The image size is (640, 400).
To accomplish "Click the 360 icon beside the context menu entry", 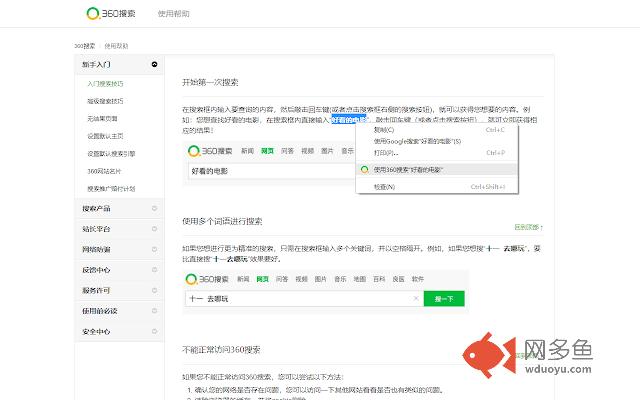I will click(364, 169).
